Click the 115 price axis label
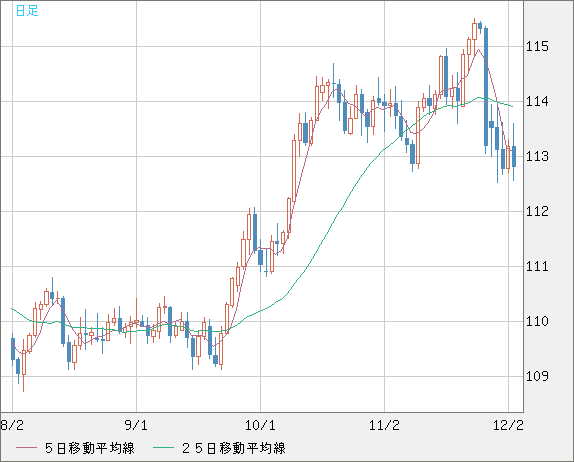The image size is (574, 462). tap(537, 46)
